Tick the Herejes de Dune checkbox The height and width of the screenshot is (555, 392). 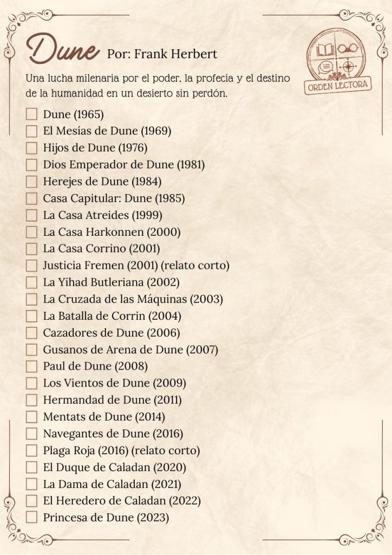coord(32,182)
